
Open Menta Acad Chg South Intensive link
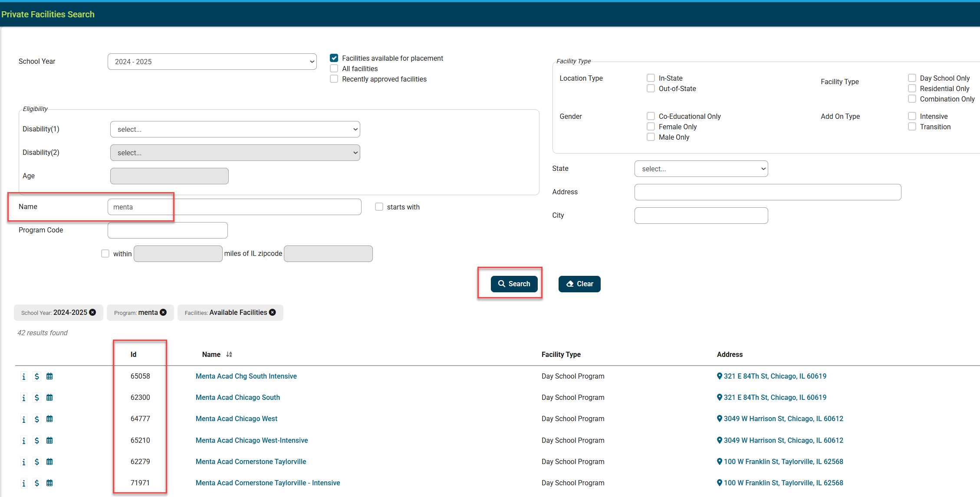click(x=246, y=376)
